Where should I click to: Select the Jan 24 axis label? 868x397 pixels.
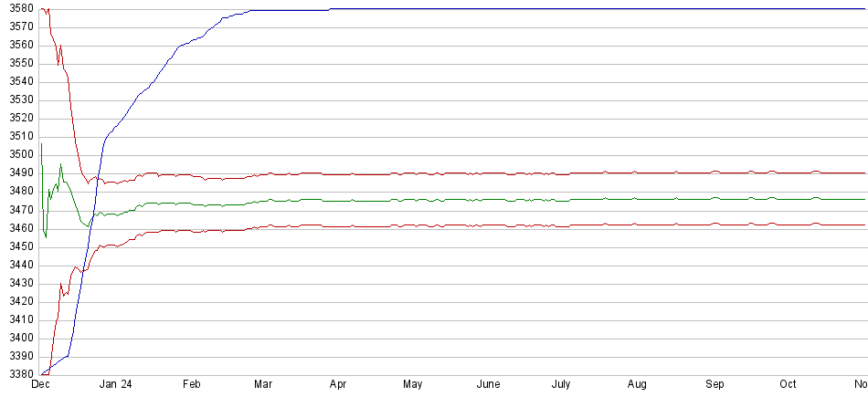click(x=115, y=385)
